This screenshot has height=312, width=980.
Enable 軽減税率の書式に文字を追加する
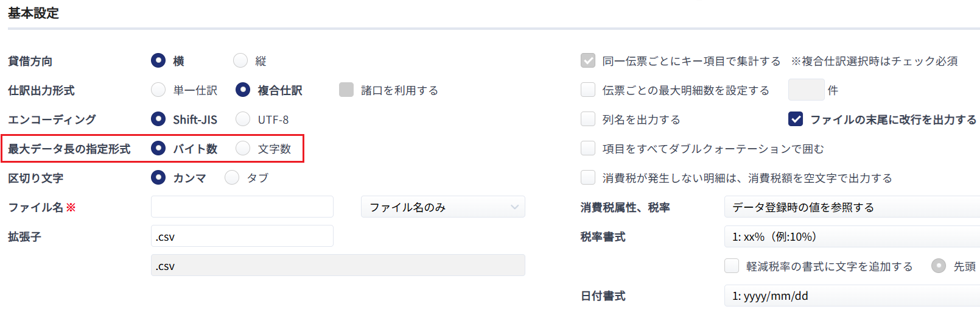pos(732,266)
